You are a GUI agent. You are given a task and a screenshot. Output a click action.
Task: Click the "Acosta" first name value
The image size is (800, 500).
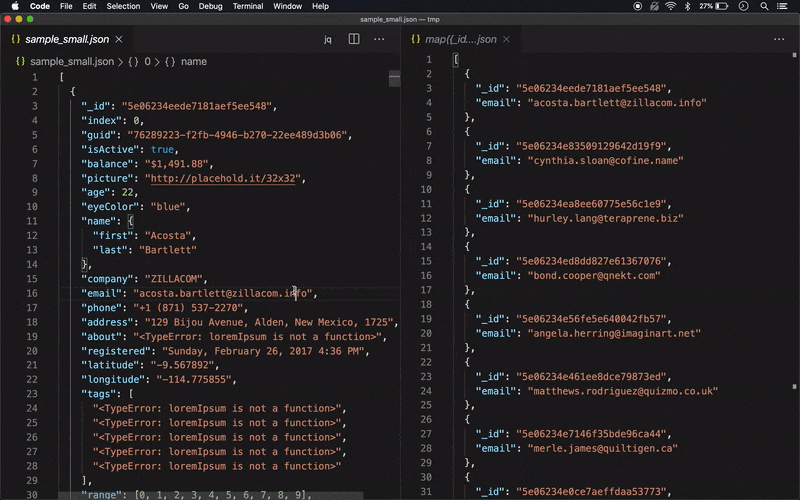tap(168, 236)
